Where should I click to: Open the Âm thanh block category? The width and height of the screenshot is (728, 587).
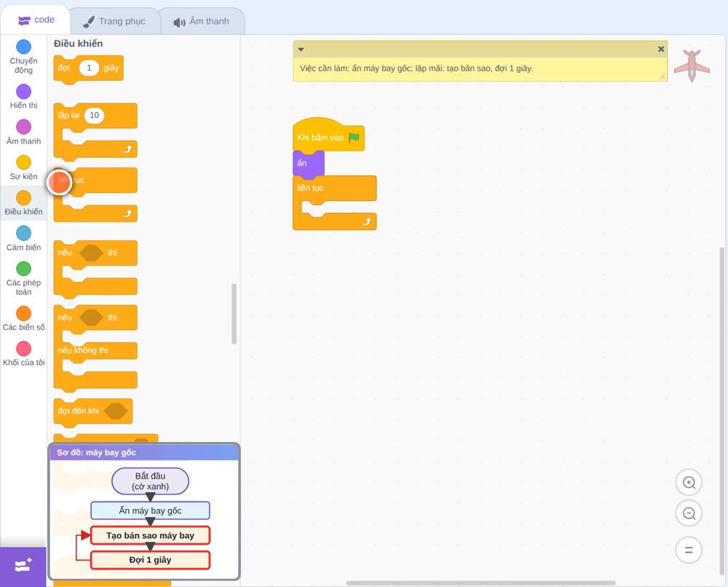coord(24,133)
